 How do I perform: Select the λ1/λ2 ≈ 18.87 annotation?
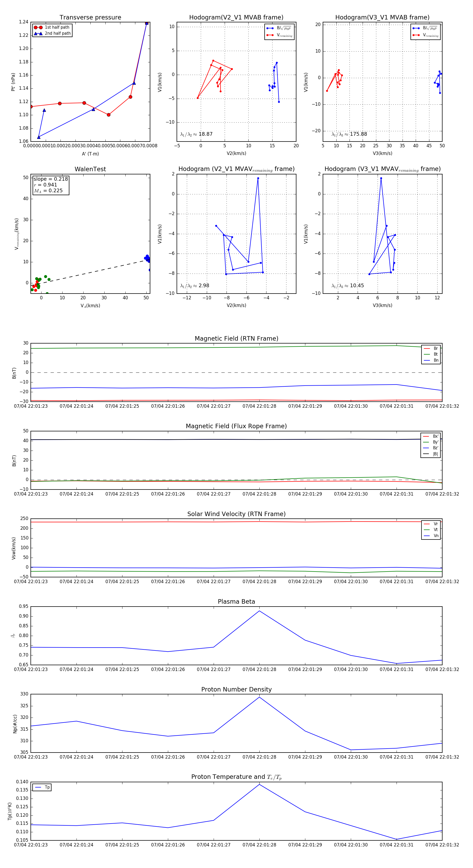click(196, 134)
